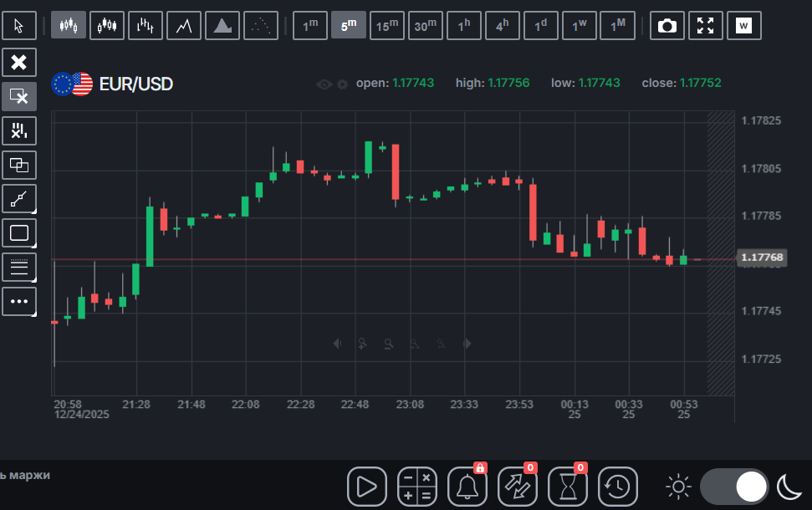The height and width of the screenshot is (510, 812).
Task: Switch to dots chart type
Action: coord(260,25)
